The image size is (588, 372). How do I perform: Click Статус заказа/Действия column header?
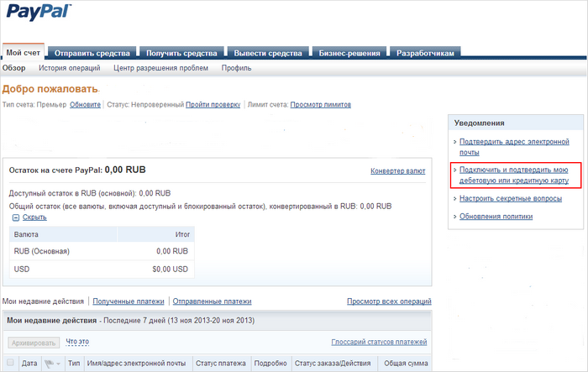333,364
